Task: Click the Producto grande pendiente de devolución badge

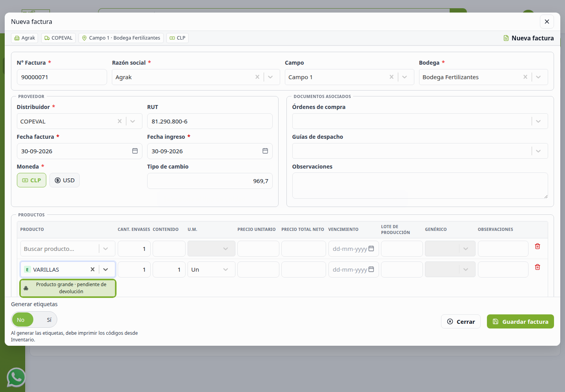Action: click(x=68, y=288)
